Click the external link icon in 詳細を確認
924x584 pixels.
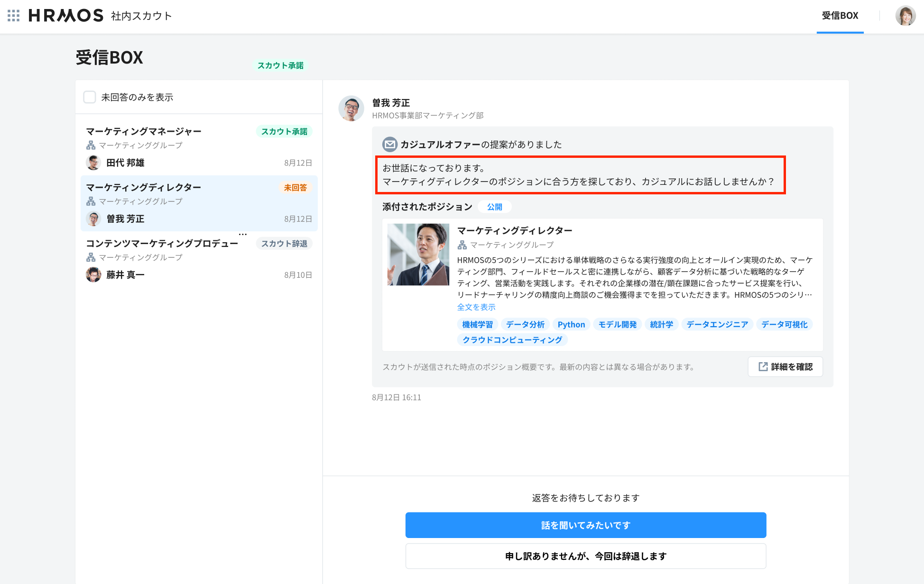[763, 366]
